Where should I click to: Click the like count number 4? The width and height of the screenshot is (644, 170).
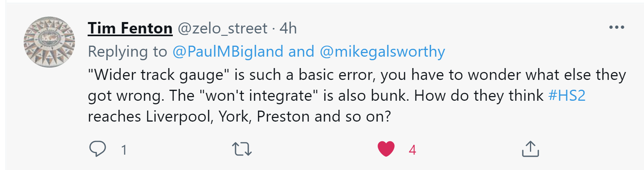412,150
